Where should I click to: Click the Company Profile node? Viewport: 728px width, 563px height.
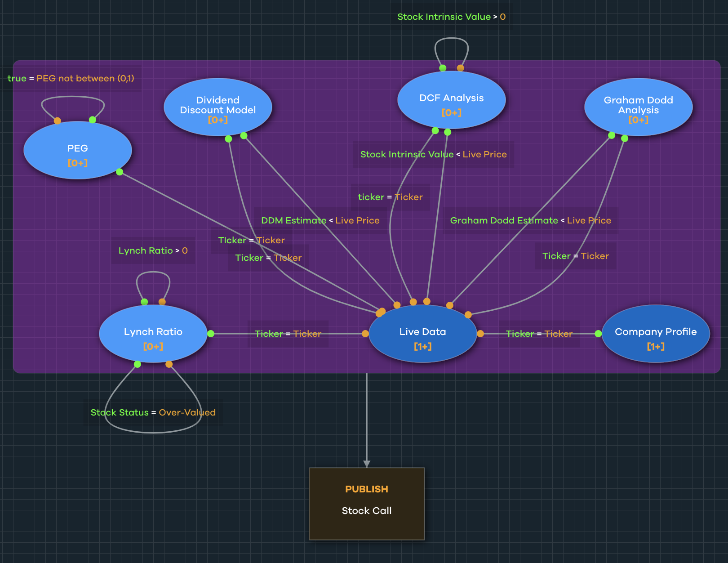coord(655,334)
